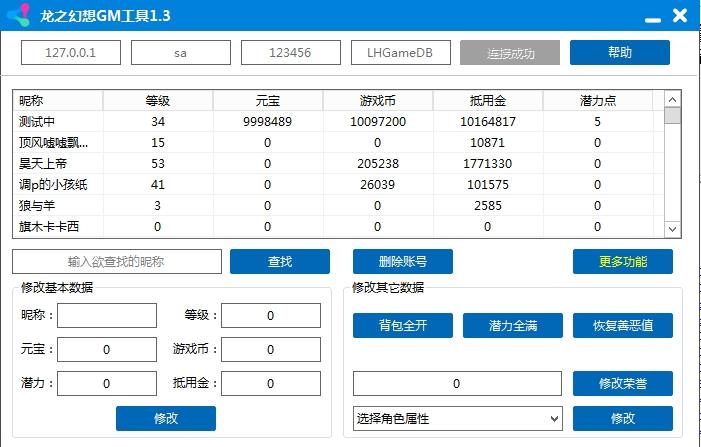
Task: Click the 等级 level input field
Action: (270, 316)
